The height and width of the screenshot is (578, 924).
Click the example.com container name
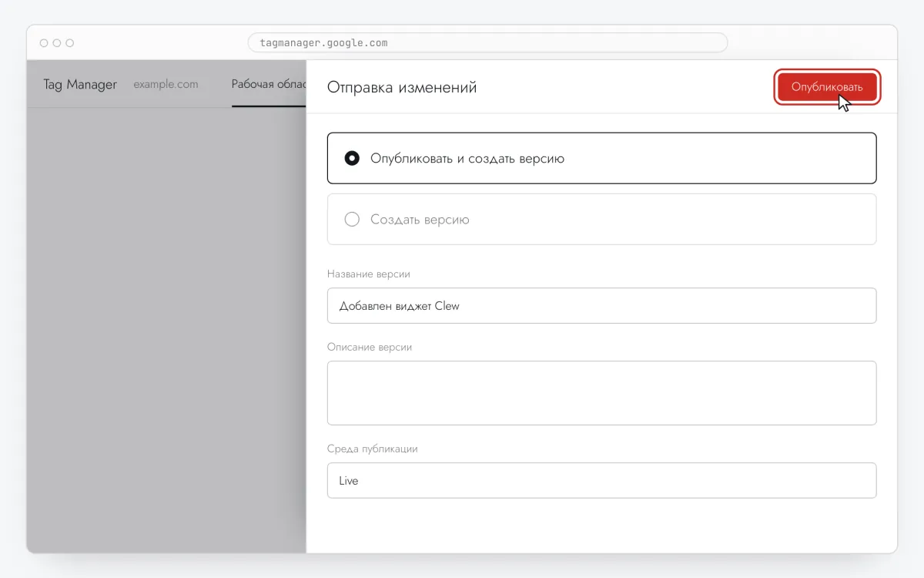[x=166, y=84]
